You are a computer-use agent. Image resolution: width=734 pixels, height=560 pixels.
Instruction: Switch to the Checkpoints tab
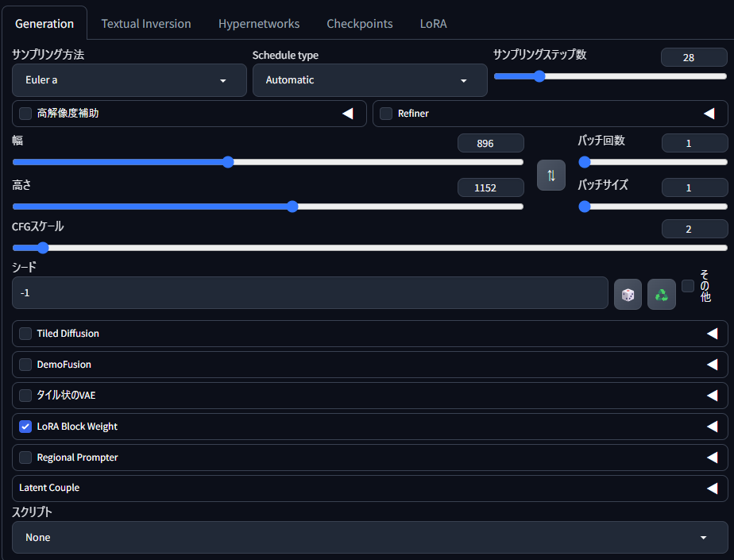point(359,24)
